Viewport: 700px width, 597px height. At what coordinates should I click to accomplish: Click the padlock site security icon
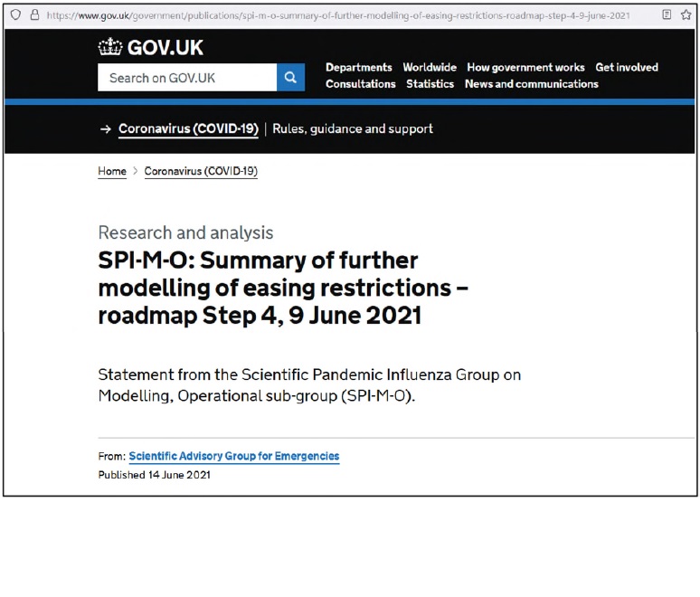click(x=34, y=14)
